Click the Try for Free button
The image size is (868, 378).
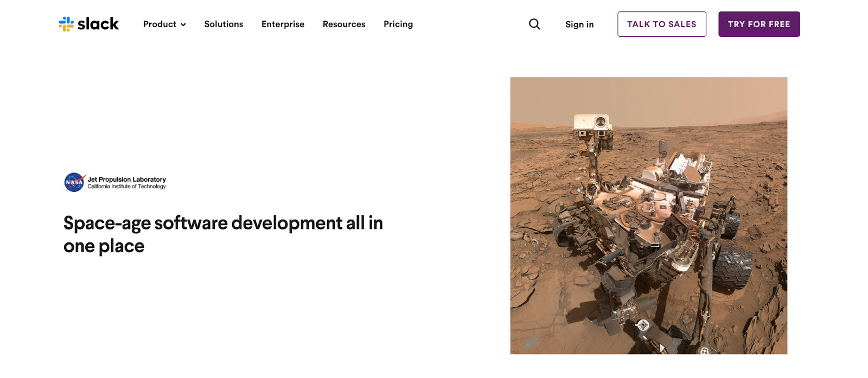(759, 24)
